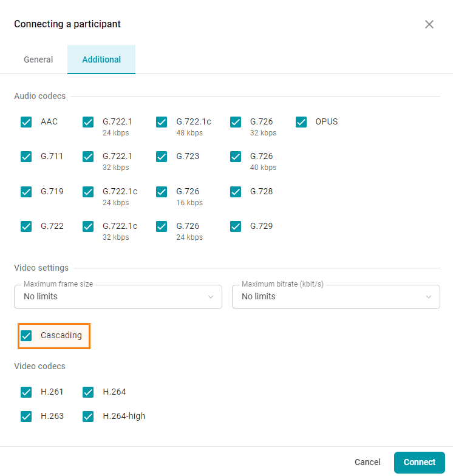Toggle G.726 16 kbps codec checkbox
This screenshot has height=476, width=453.
(162, 192)
